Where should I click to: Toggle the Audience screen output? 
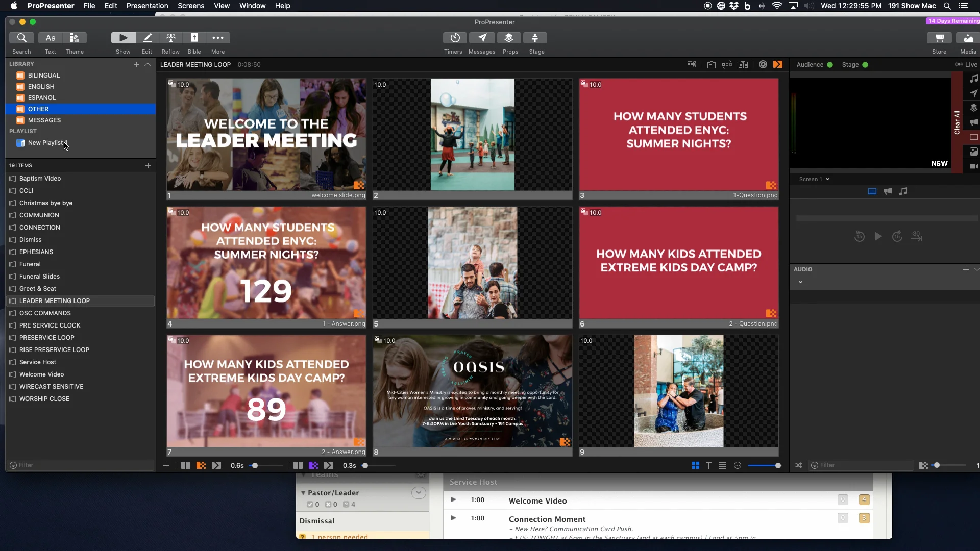829,65
